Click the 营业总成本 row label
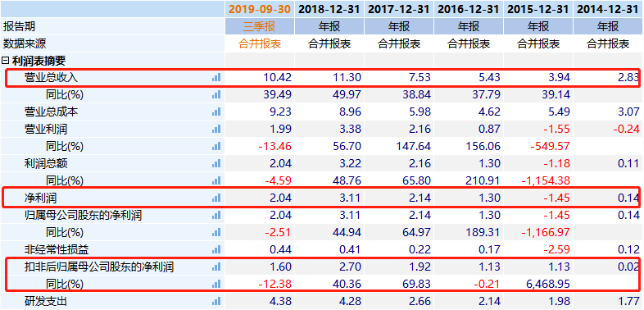Viewport: 644px width, 310px height. click(x=51, y=112)
